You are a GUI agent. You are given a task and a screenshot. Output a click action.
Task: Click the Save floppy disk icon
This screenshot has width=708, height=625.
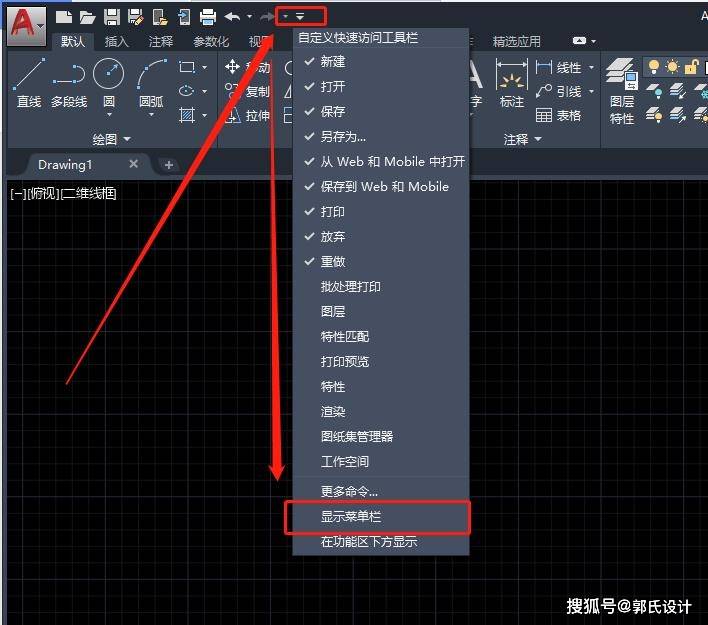coord(112,17)
